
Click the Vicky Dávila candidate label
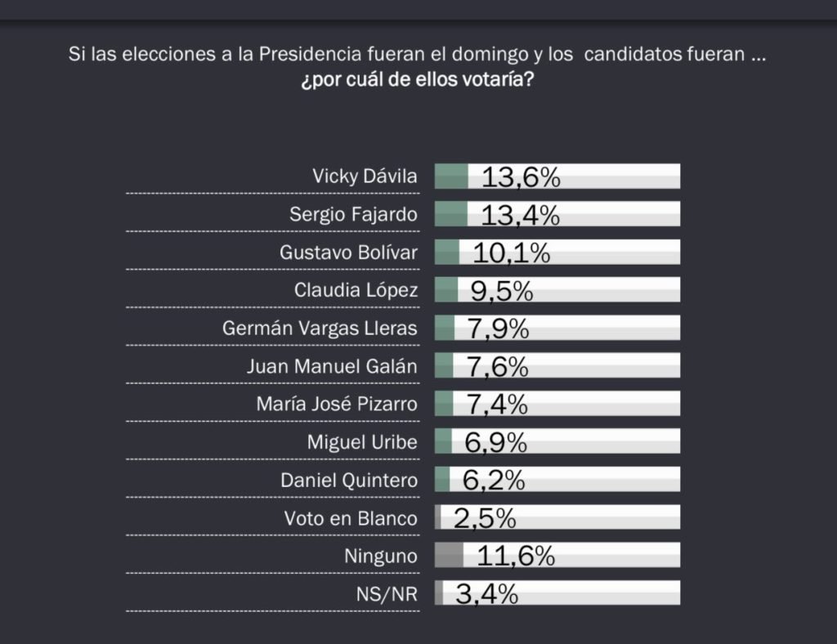pos(365,176)
